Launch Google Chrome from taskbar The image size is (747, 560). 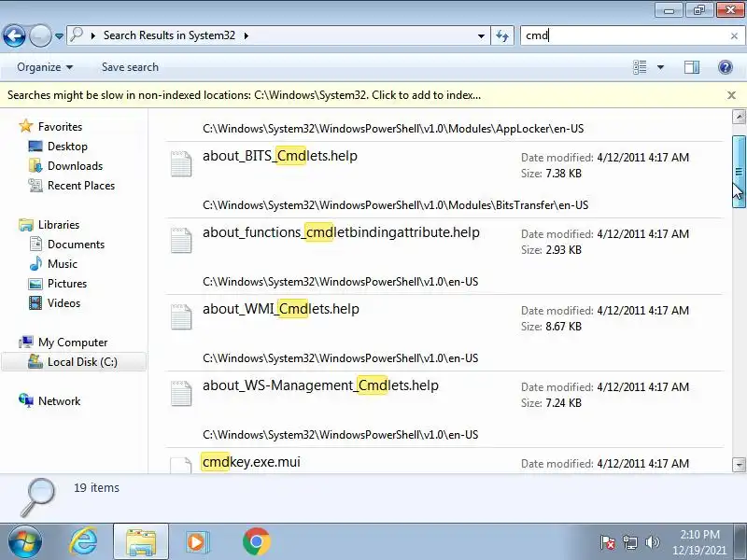256,542
